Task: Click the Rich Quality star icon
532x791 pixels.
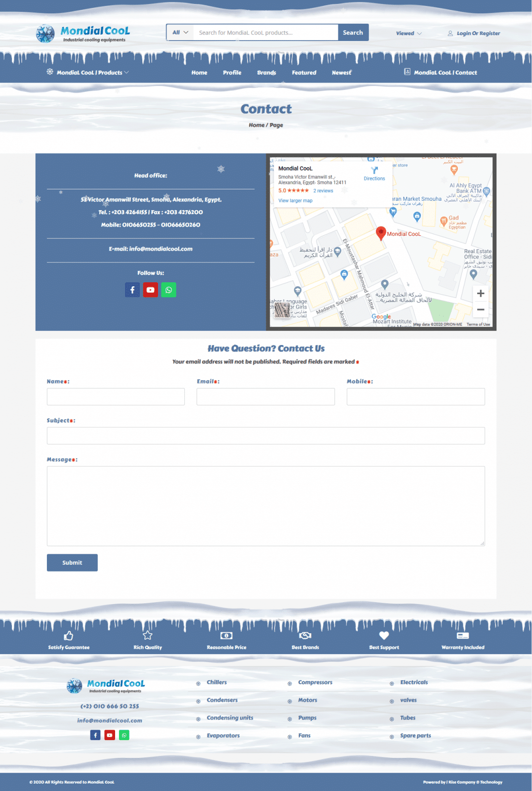Action: pyautogui.click(x=147, y=635)
